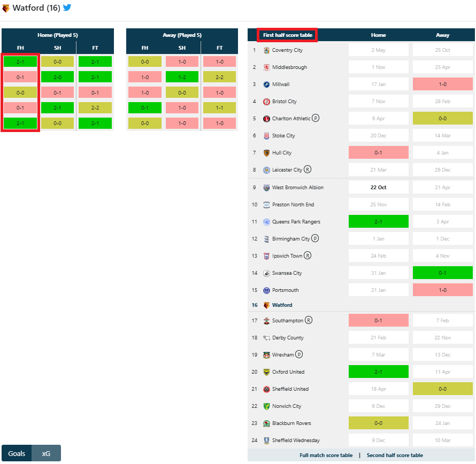Select the Goals toggle option
Image resolution: width=476 pixels, height=464 pixels.
click(17, 453)
